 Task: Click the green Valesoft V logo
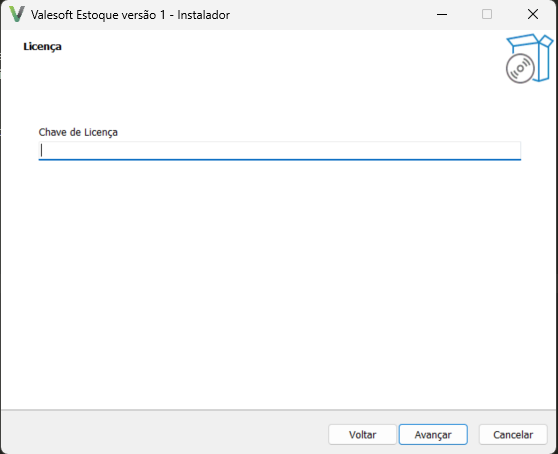pos(17,14)
